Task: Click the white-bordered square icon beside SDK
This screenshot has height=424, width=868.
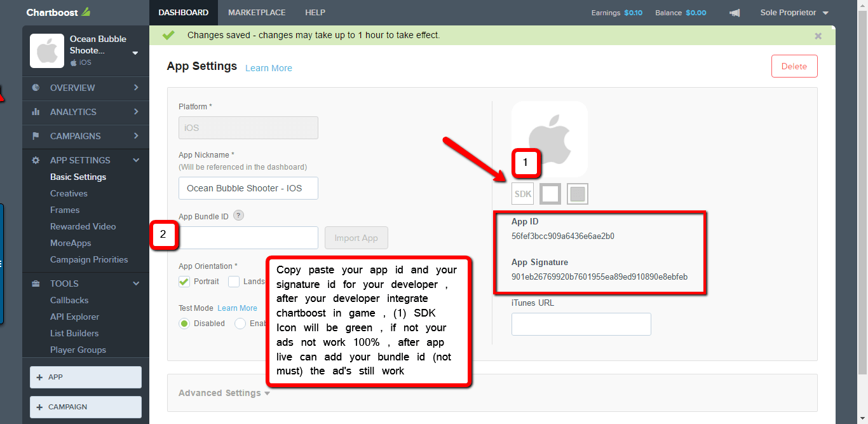Action: coord(550,194)
